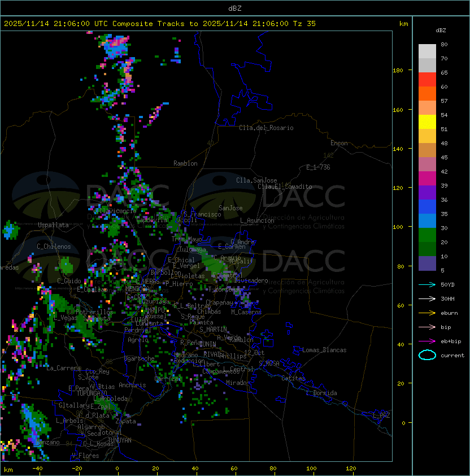Click the 'Villavicencio' place label

pyautogui.click(x=115, y=211)
